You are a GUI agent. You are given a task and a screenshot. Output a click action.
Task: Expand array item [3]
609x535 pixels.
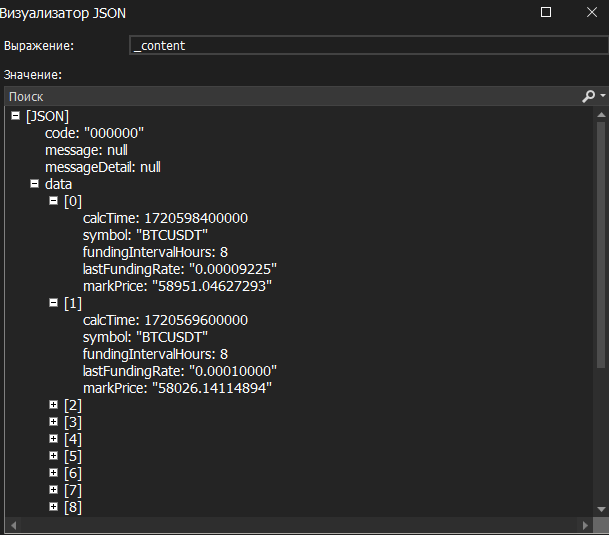point(54,422)
